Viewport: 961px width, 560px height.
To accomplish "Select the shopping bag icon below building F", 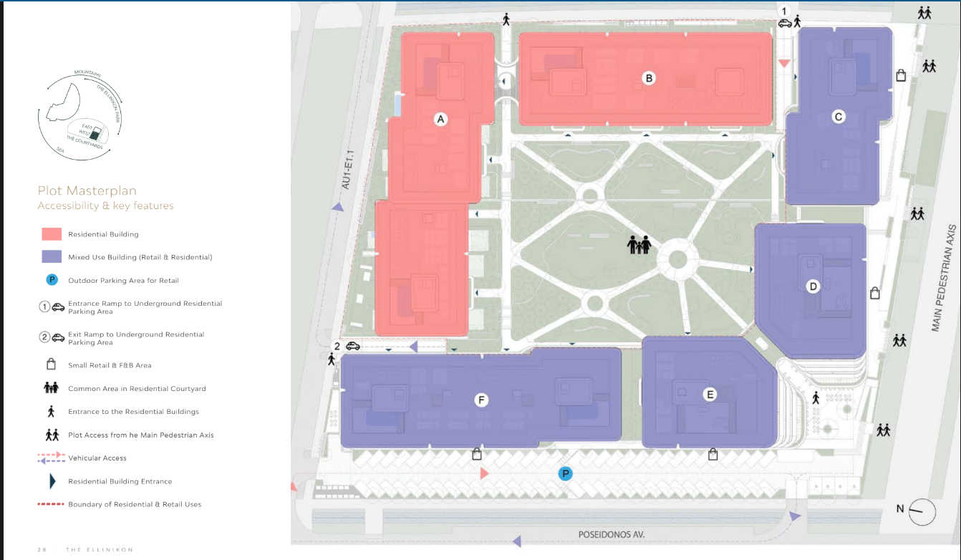I will pyautogui.click(x=476, y=453).
